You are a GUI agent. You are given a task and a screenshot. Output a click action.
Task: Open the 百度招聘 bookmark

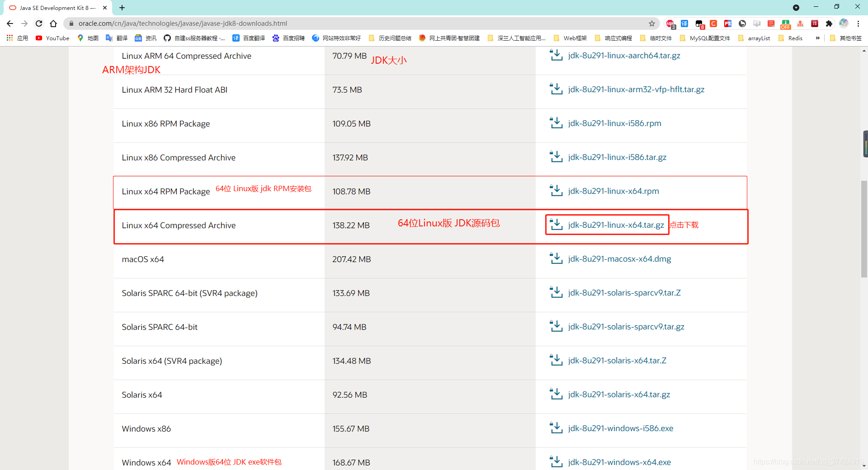288,38
